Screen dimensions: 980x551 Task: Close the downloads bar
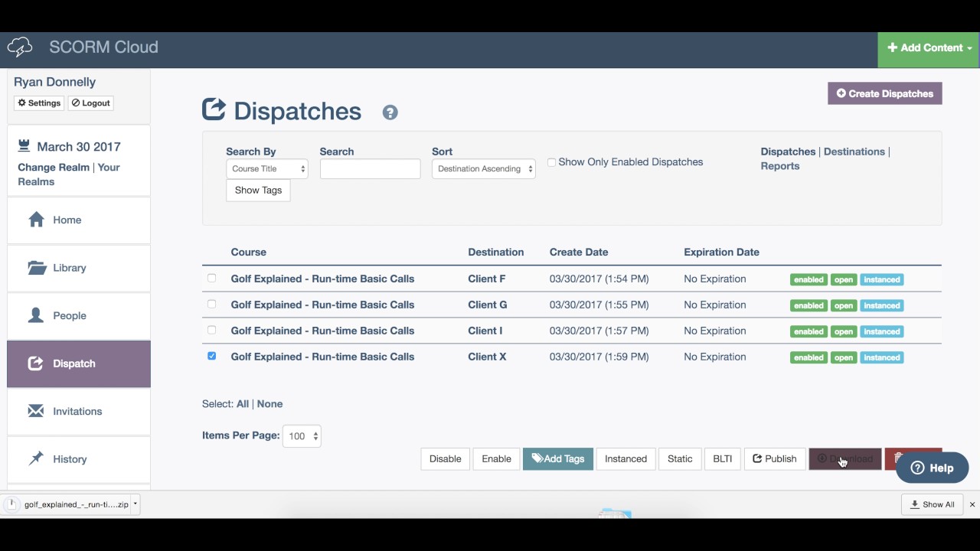[972, 504]
